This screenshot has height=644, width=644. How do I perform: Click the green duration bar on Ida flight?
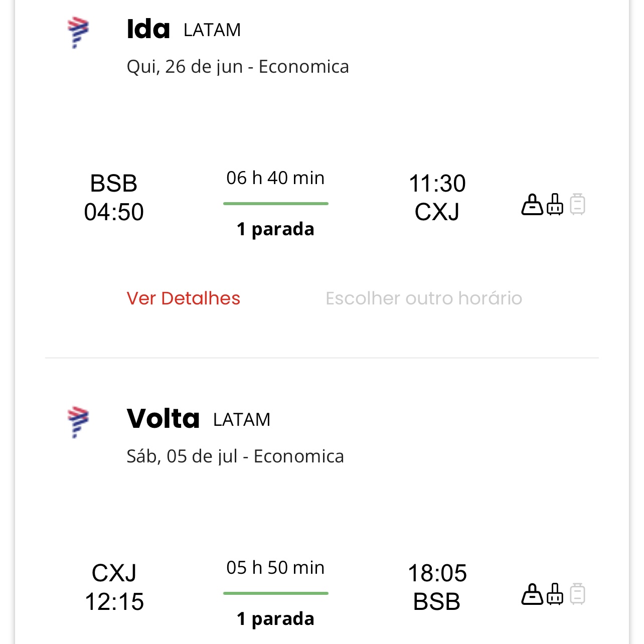point(275,204)
